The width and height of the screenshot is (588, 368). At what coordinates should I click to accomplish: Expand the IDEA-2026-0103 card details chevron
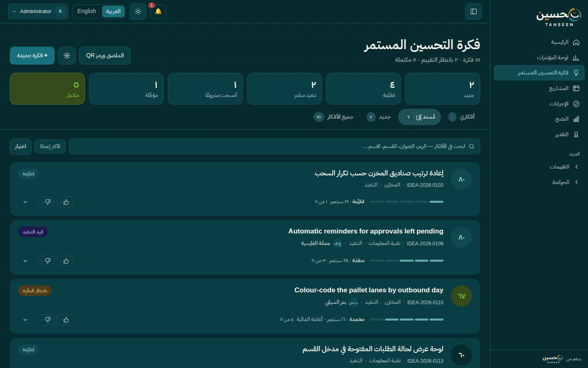(x=25, y=202)
